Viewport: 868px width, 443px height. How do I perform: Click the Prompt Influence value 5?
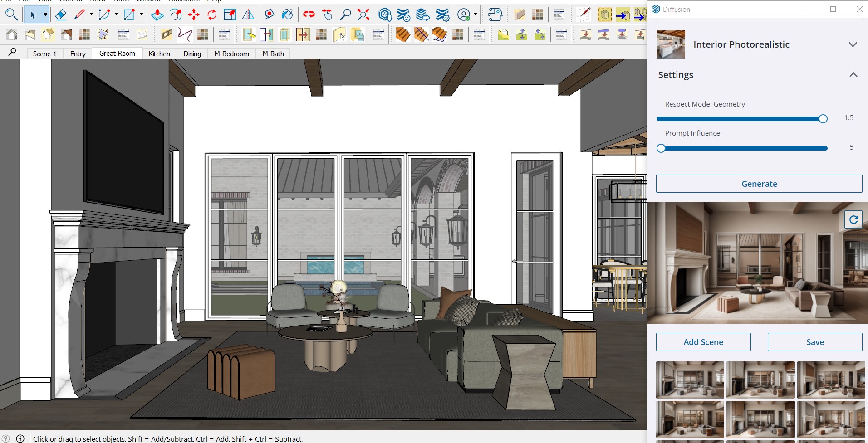click(852, 147)
